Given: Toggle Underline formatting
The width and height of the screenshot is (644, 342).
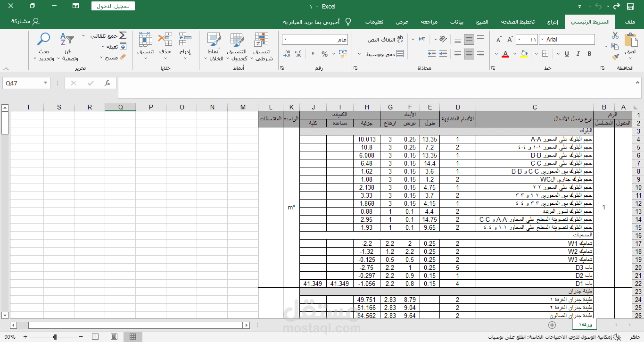Looking at the screenshot, I should click(x=566, y=54).
